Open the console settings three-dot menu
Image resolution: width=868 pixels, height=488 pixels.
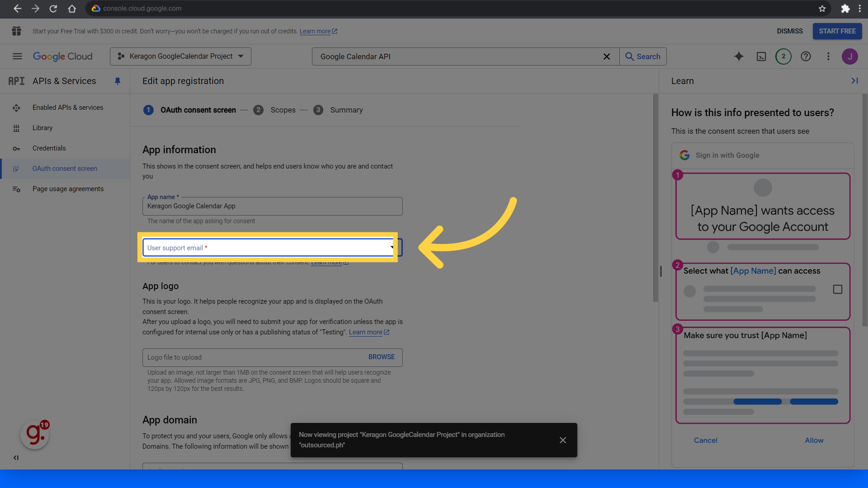click(828, 56)
